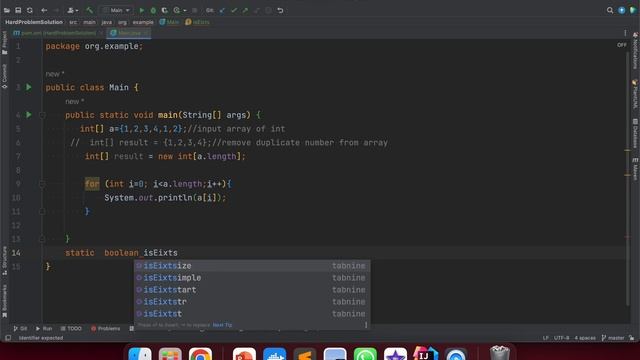Toggle read-only lock icon in status bar

pyautogui.click(x=631, y=338)
